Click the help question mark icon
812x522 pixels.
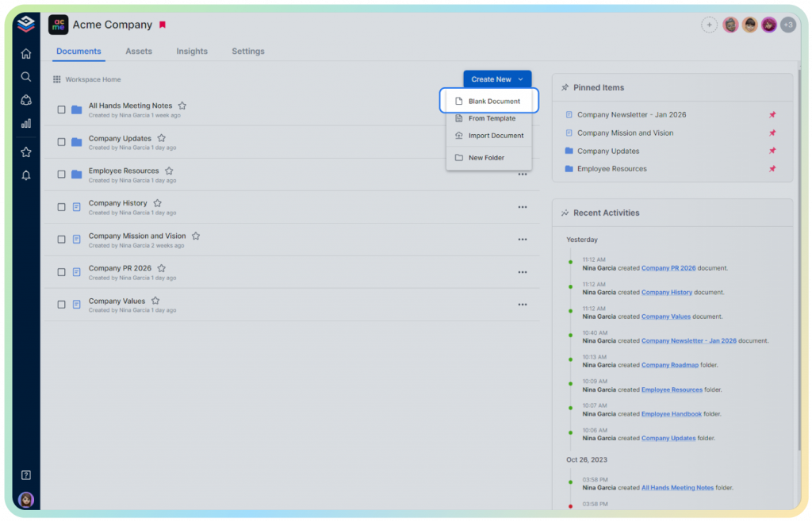coord(26,475)
